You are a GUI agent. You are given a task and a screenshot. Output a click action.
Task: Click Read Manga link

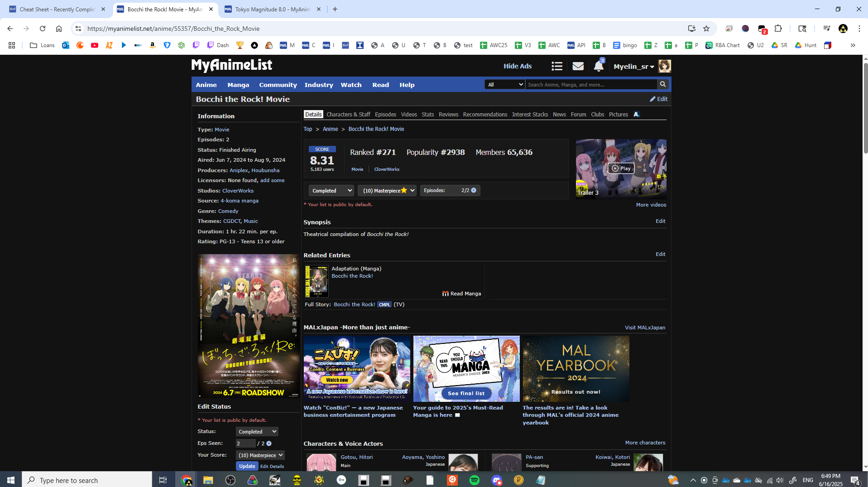(x=461, y=294)
